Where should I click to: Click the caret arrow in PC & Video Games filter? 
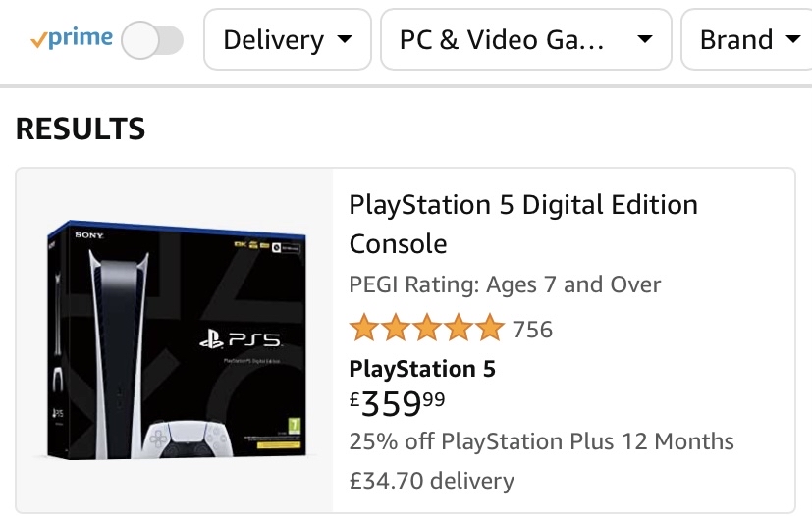coord(644,41)
